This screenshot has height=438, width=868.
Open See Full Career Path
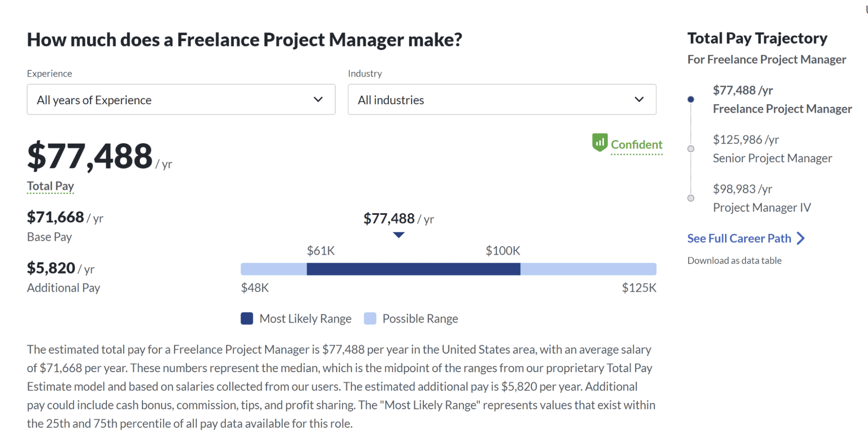tap(739, 238)
